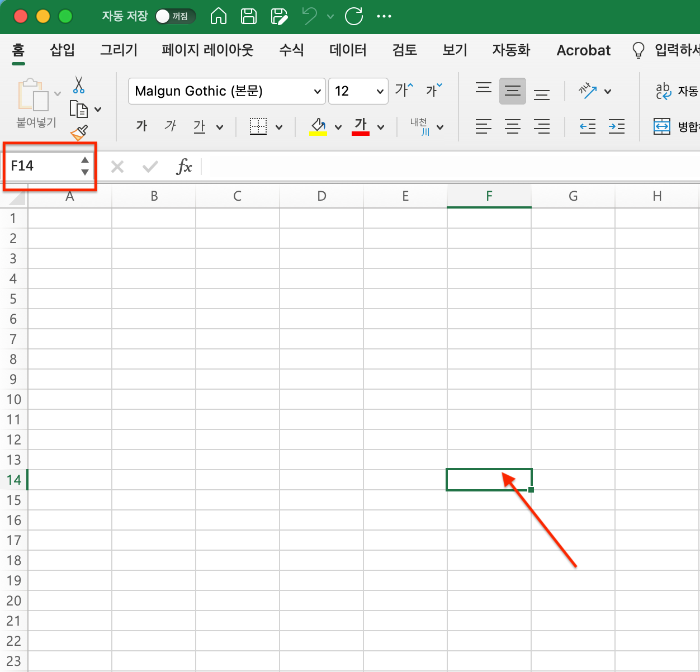The image size is (700, 672).
Task: Toggle underline formatting 가 button
Action: point(199,127)
